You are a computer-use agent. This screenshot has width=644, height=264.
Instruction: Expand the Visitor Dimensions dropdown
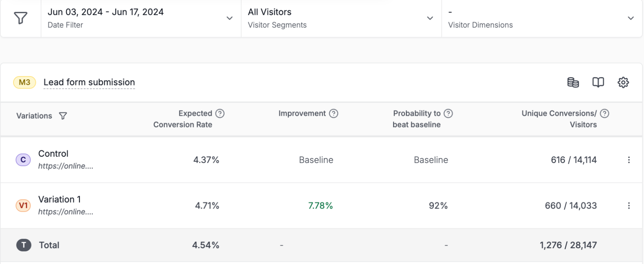coord(630,18)
